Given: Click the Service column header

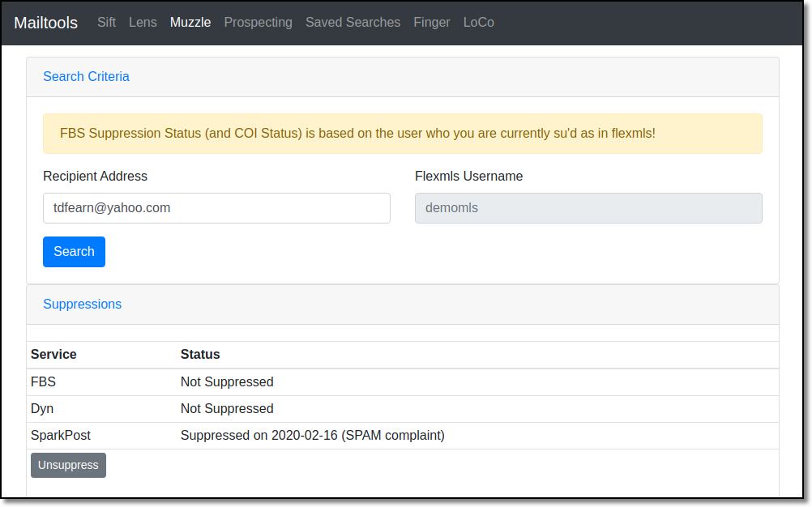Looking at the screenshot, I should (53, 355).
